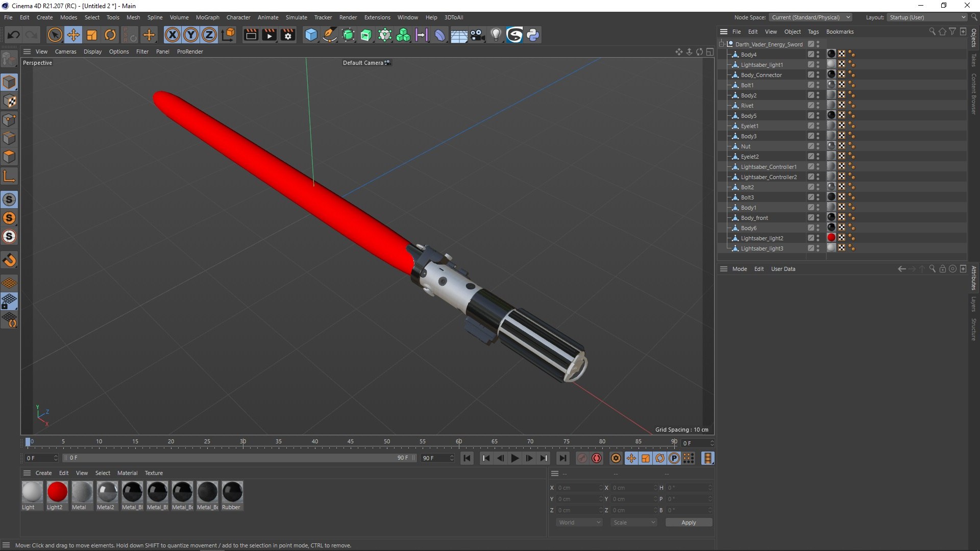
Task: Toggle visibility dots for Body_Connector
Action: 818,74
